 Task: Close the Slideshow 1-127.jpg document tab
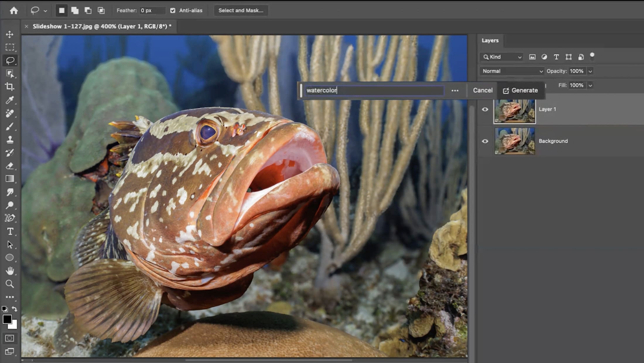click(26, 26)
